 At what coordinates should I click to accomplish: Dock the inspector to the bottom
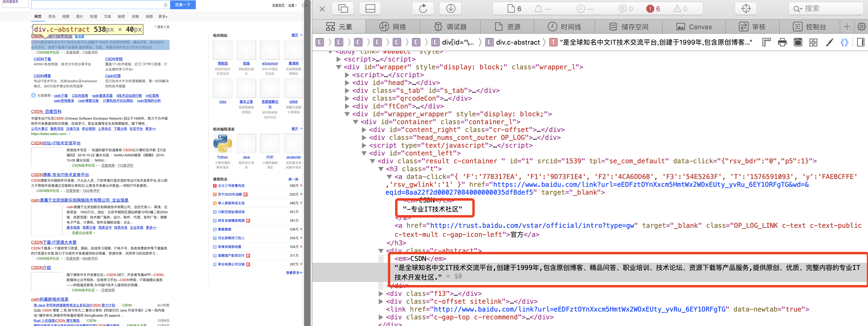[x=370, y=9]
